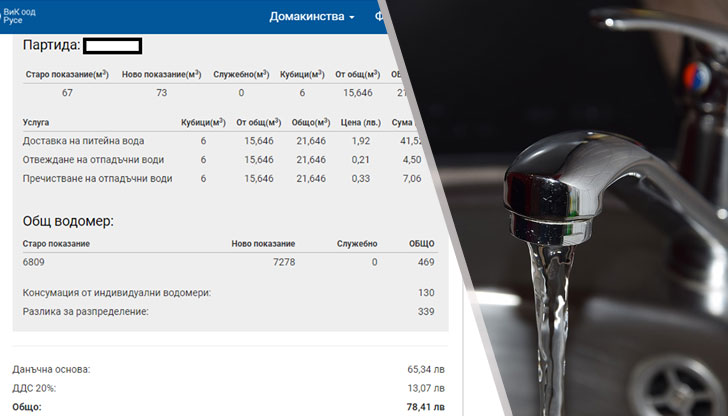Click the Консумация от индивидуални водомери label
The image size is (728, 416).
(116, 293)
